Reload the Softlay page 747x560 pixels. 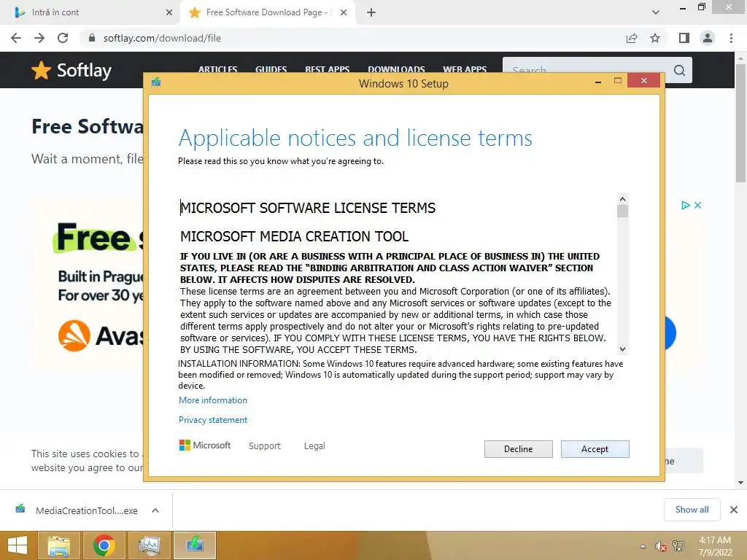pos(63,38)
